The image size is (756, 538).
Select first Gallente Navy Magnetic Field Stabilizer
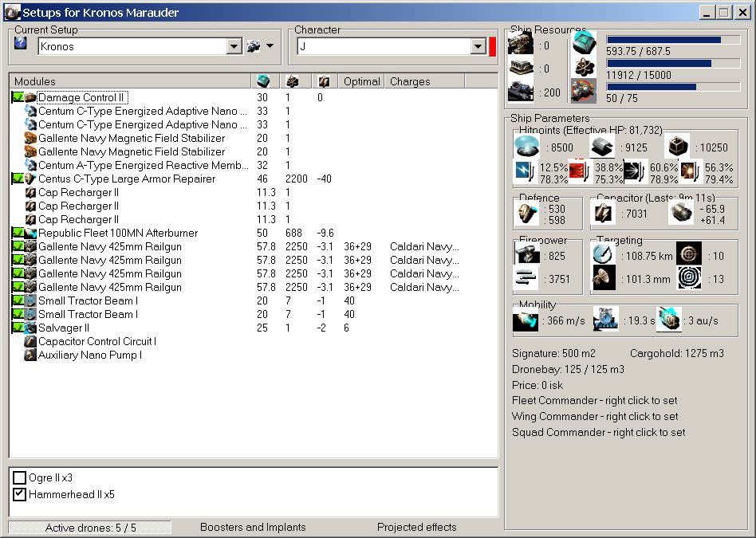pyautogui.click(x=132, y=138)
